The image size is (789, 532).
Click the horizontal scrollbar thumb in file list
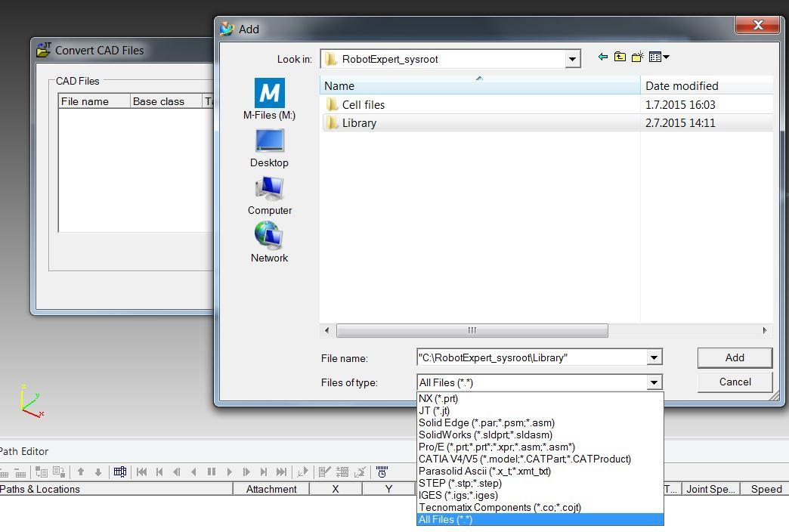[x=472, y=331]
